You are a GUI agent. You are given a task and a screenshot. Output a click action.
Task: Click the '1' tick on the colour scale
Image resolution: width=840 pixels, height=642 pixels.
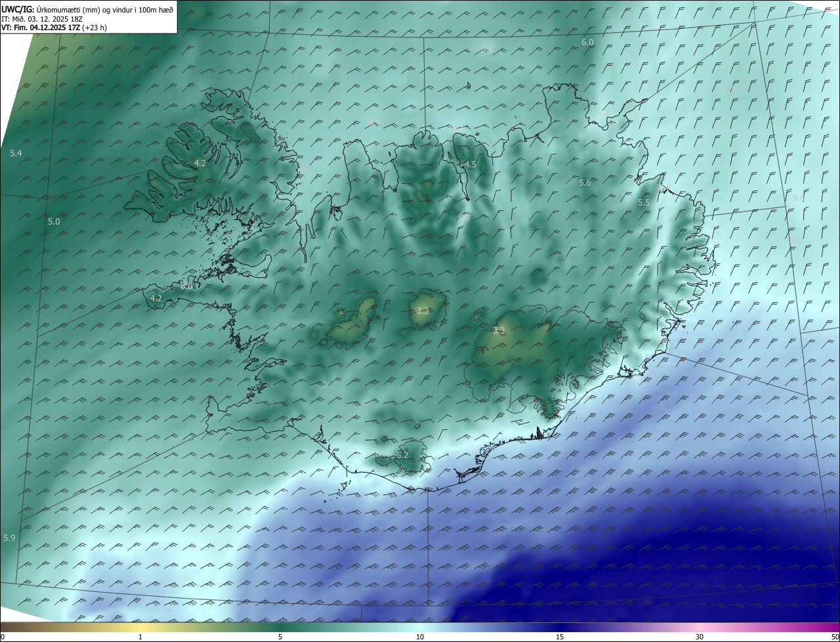coord(140,637)
